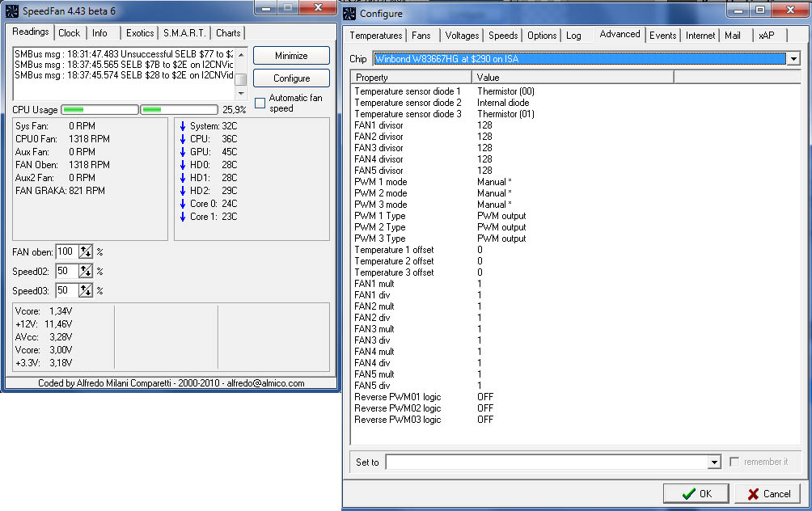Open the Exotics tab

pyautogui.click(x=140, y=33)
